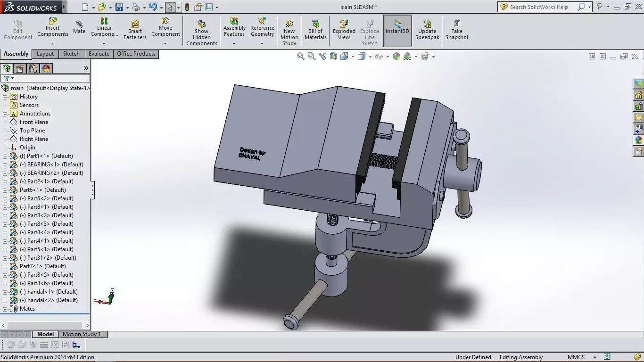Open the ConfigurationManager panel icon
Image resolution: width=644 pixels, height=362 pixels.
33,68
